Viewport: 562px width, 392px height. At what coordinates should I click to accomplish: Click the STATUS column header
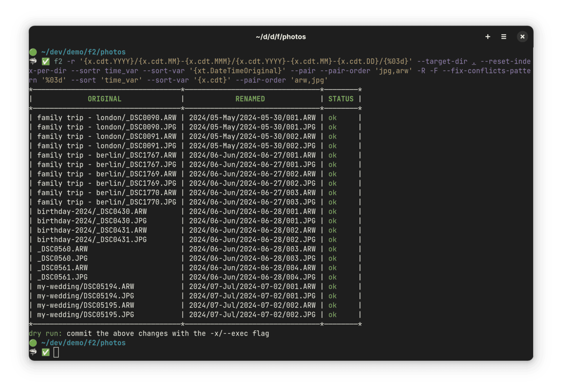341,99
